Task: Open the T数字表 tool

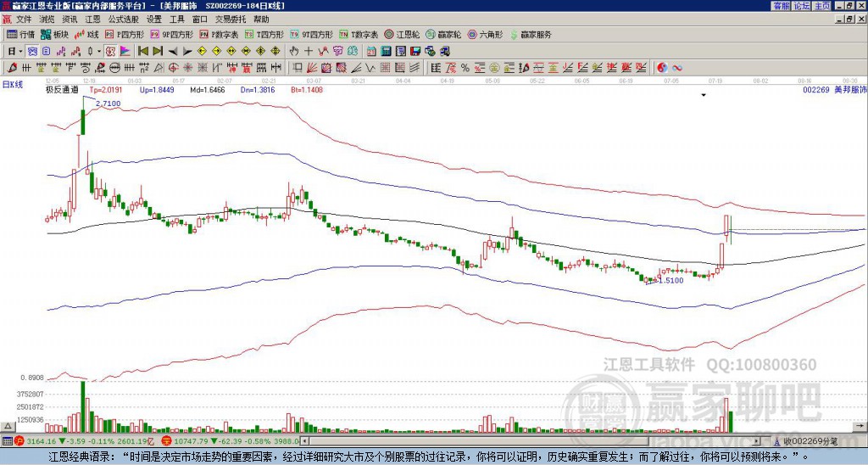Action: (359, 34)
